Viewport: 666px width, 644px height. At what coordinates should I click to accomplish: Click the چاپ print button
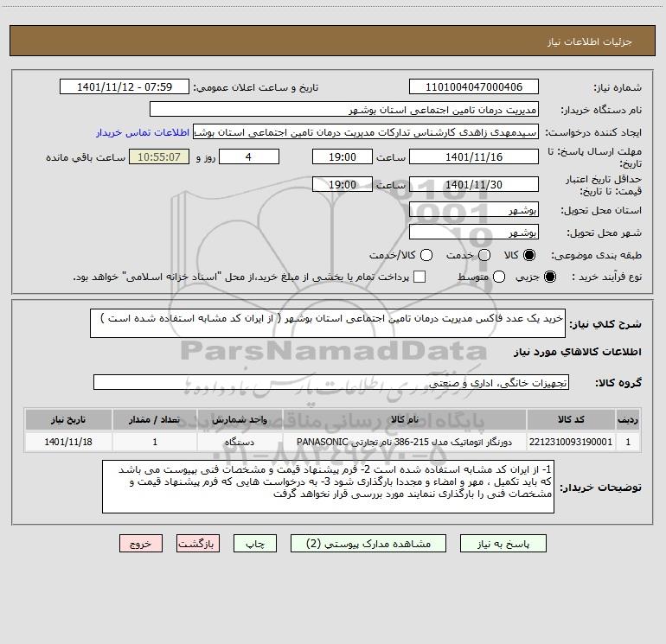(255, 544)
